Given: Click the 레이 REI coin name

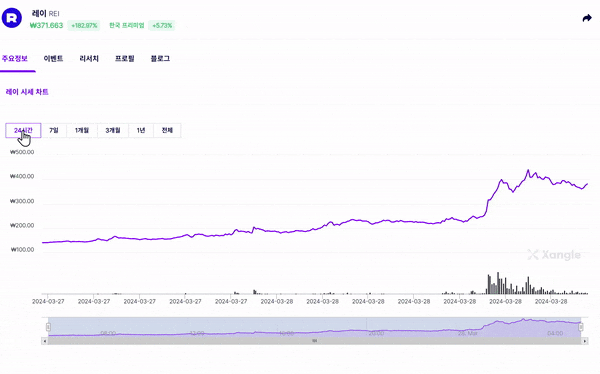Looking at the screenshot, I should (x=45, y=13).
